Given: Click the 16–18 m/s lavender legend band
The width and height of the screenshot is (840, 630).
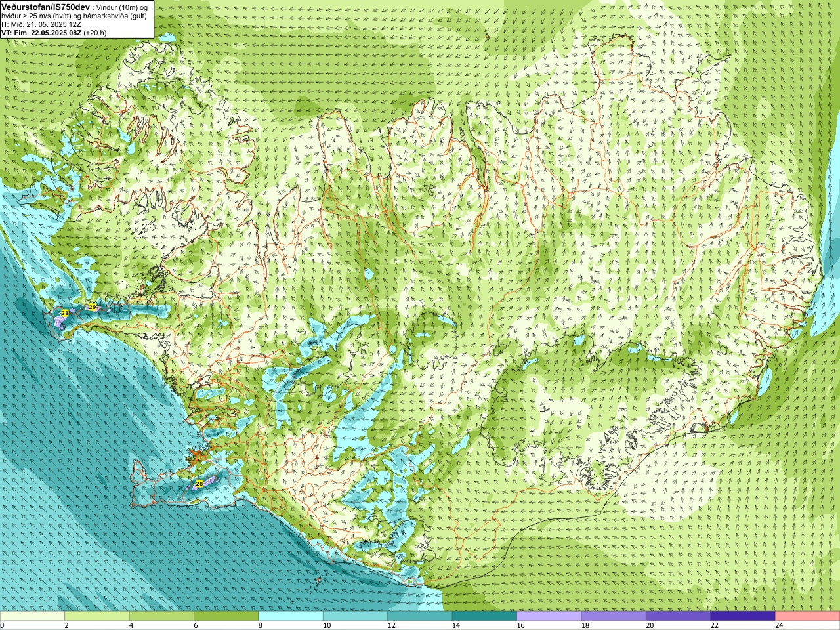Looking at the screenshot, I should [549, 616].
